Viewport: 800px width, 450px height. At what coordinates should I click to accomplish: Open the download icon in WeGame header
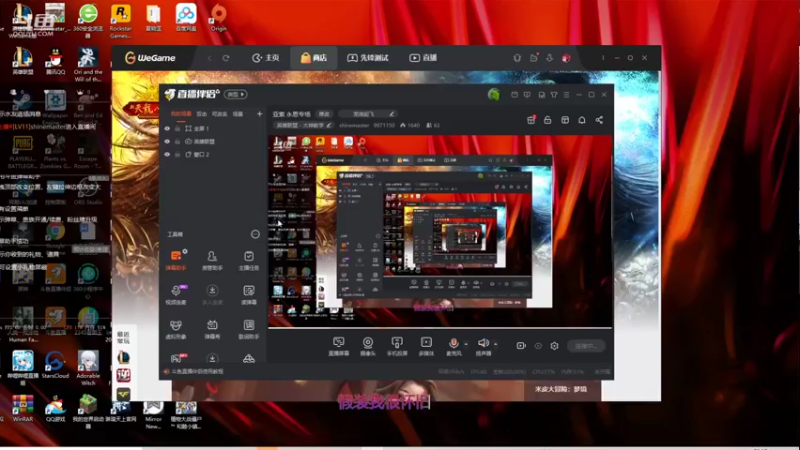pos(549,58)
